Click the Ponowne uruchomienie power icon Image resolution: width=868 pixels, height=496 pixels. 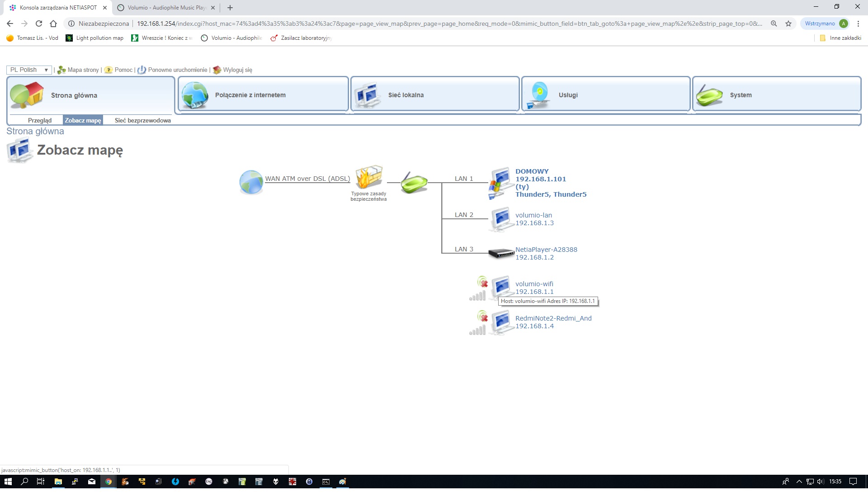(x=142, y=70)
